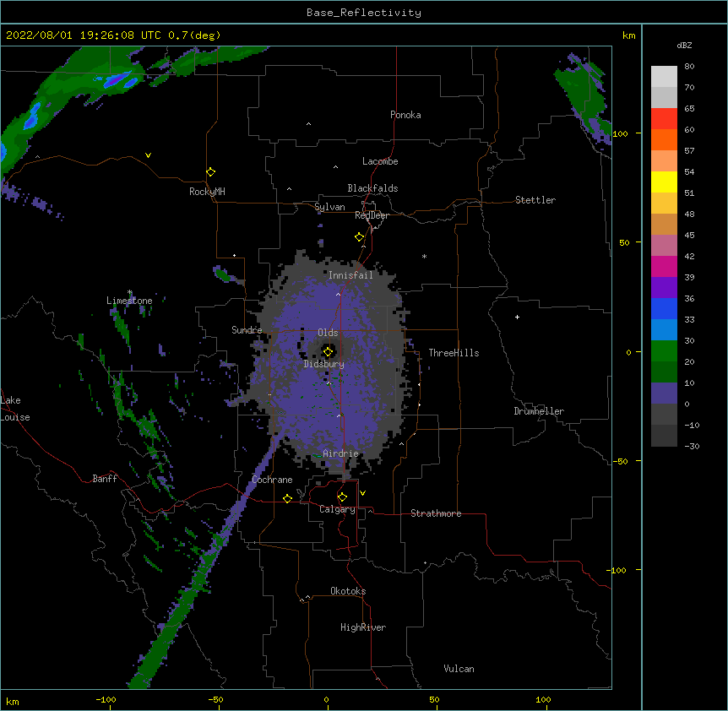
Task: Click the light gray 80 dBZ swatch
Action: click(664, 77)
